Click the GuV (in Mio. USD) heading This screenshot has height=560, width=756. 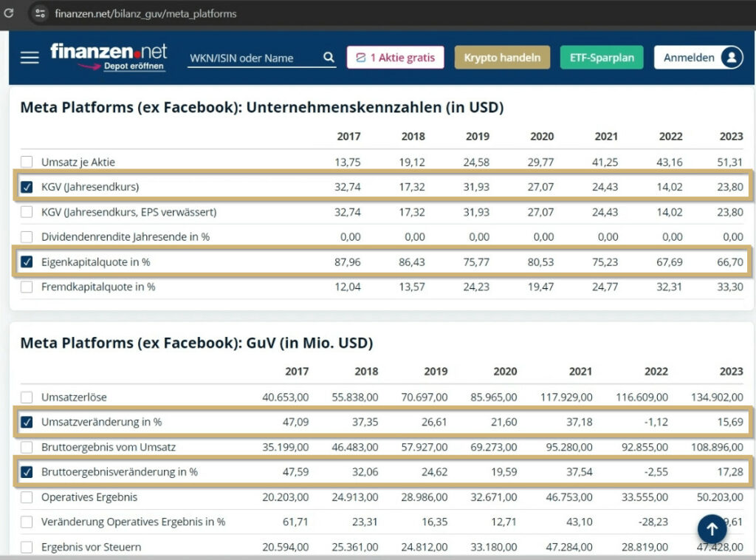coord(196,343)
